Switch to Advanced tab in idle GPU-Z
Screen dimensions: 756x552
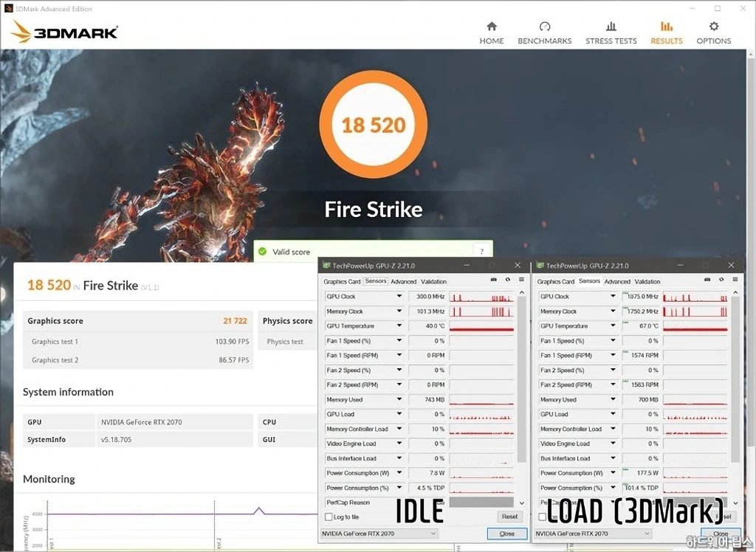pyautogui.click(x=404, y=282)
